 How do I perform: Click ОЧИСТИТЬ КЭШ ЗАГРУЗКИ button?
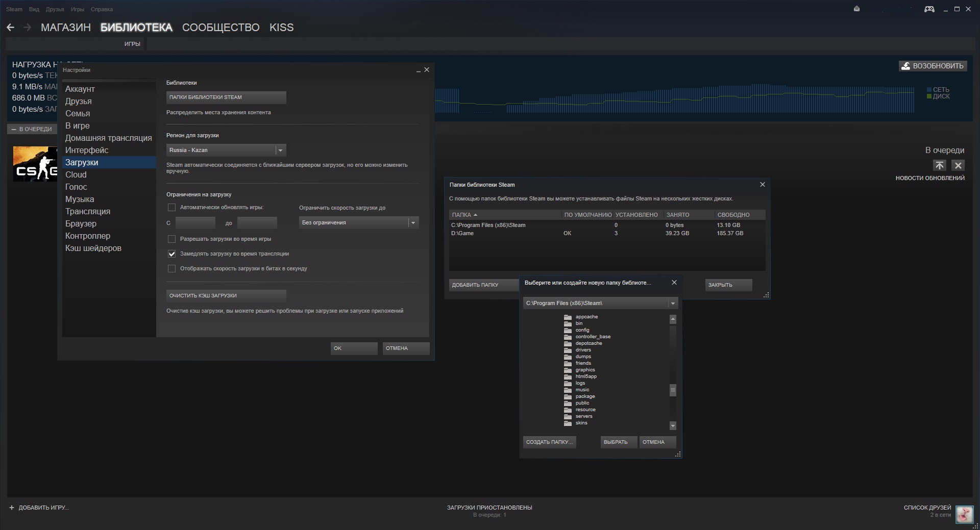pos(226,296)
